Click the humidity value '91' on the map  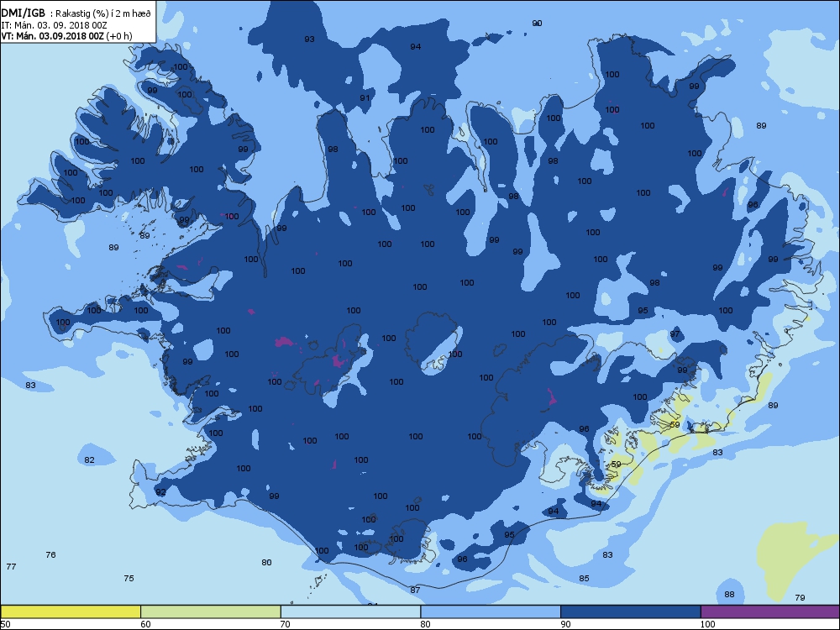pos(365,98)
